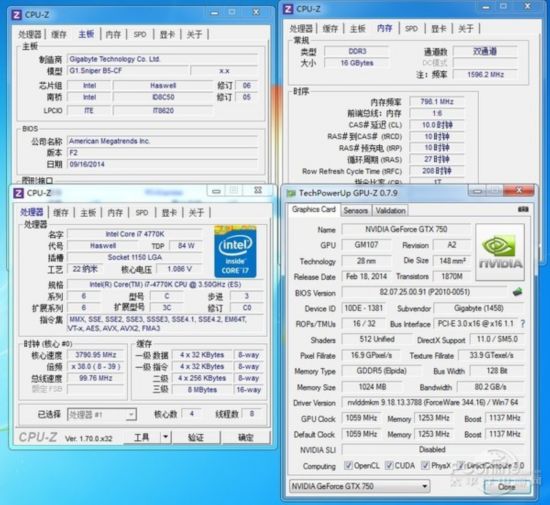Click the 16 GBytes memory size value
The width and height of the screenshot is (550, 505).
click(356, 63)
